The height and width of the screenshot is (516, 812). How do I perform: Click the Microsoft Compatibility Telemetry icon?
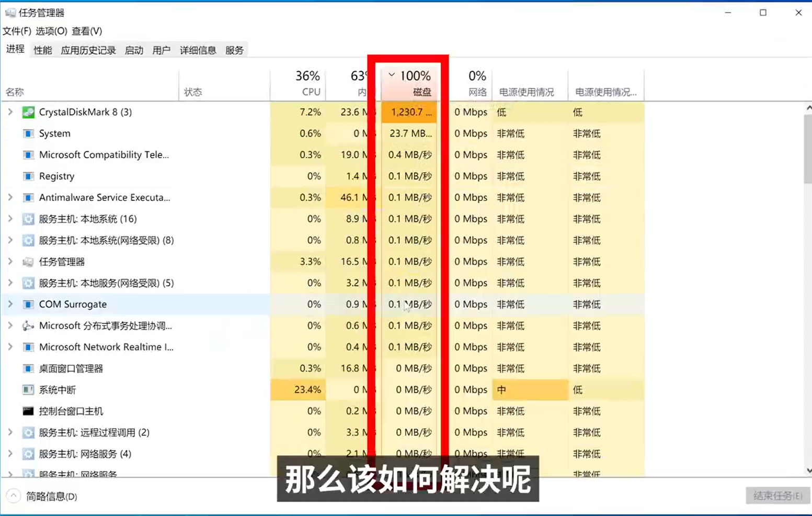[x=28, y=155]
